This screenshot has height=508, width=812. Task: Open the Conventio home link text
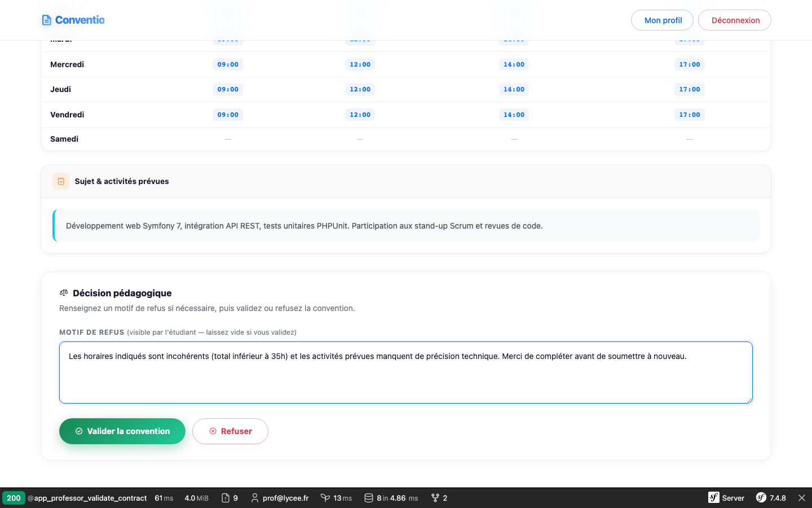tap(80, 20)
